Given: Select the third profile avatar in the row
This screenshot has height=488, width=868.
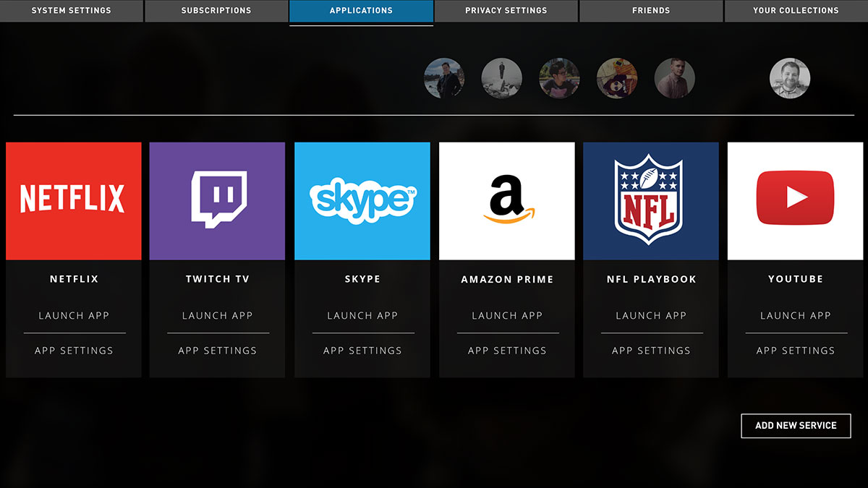Looking at the screenshot, I should (559, 78).
